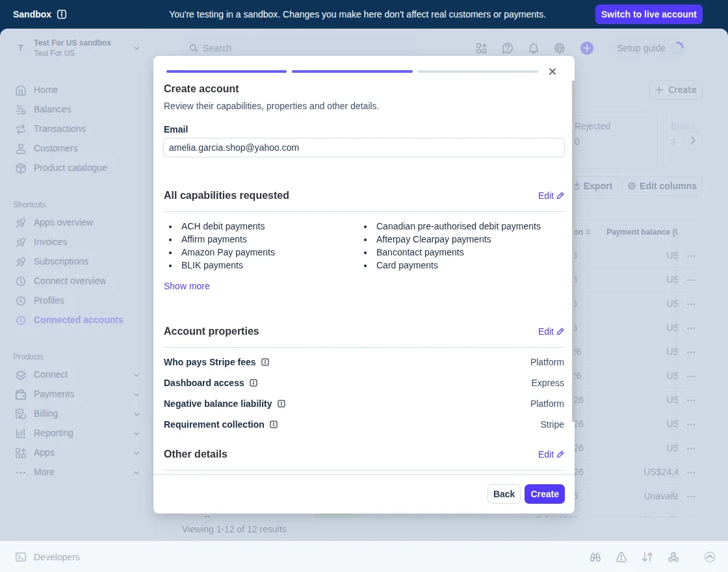Viewport: 728px width, 572px height.
Task: Click the warning triangle icon in the bottom bar
Action: tap(621, 557)
